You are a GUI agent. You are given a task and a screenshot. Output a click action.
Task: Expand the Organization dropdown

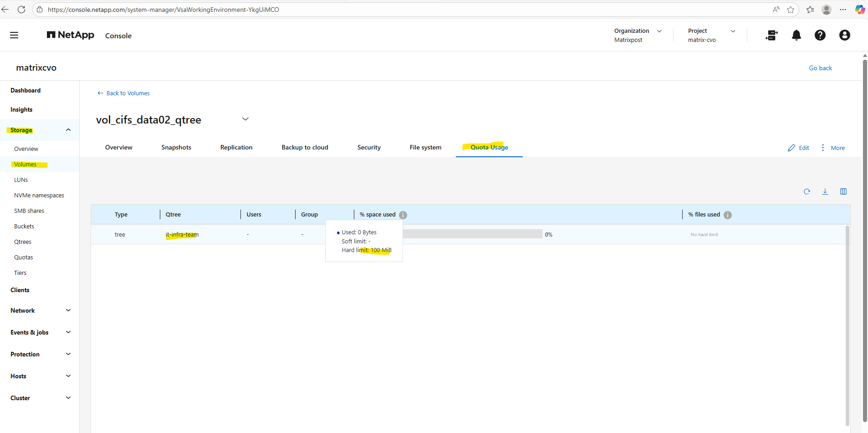659,31
